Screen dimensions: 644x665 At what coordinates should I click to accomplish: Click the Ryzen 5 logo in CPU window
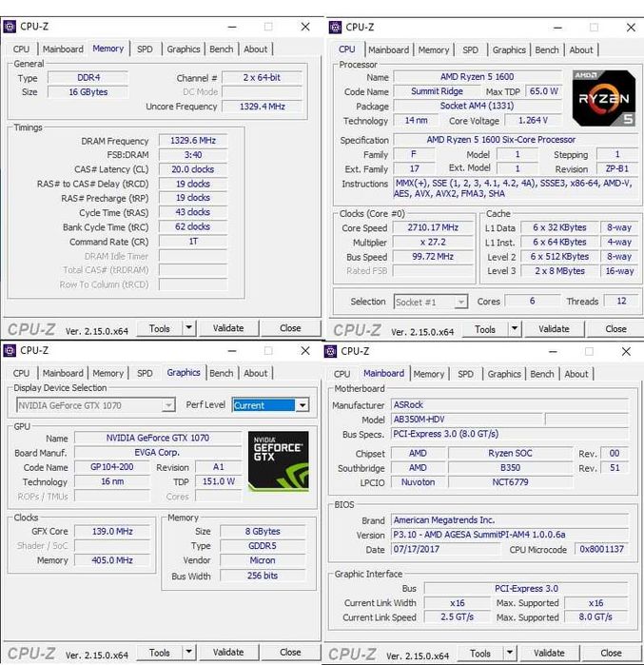[604, 98]
